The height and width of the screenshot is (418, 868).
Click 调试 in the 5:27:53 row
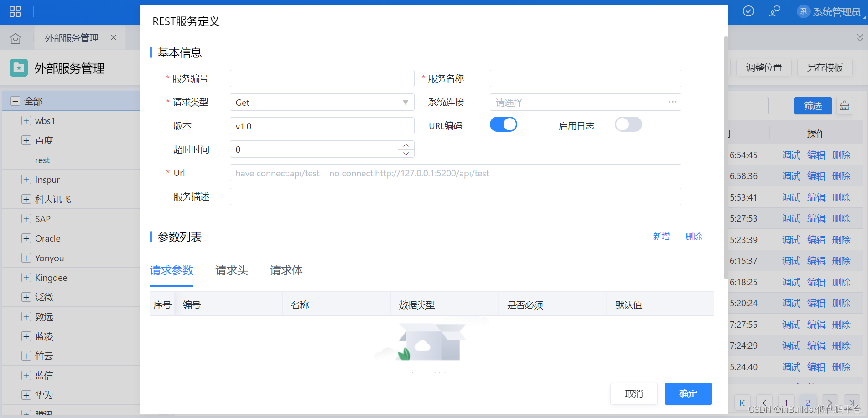pyautogui.click(x=791, y=218)
